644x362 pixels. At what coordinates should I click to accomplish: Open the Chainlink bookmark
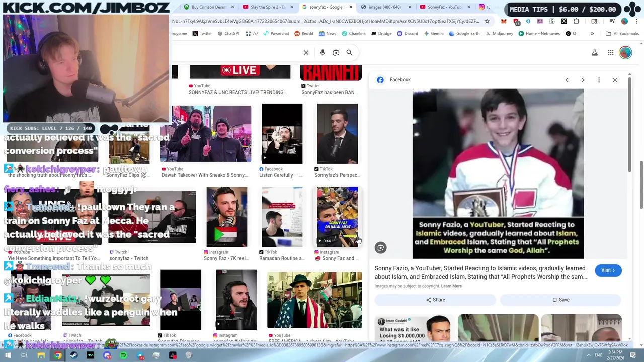click(354, 34)
